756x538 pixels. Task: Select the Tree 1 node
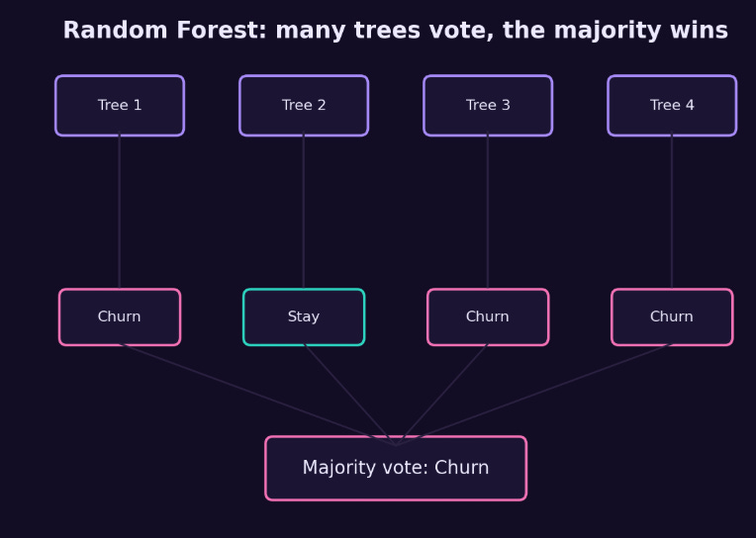(120, 106)
